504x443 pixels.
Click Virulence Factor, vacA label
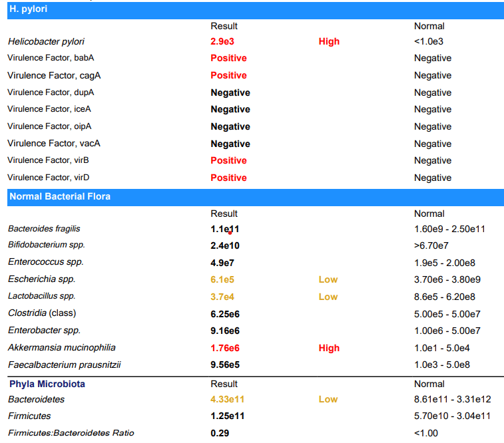pyautogui.click(x=54, y=143)
